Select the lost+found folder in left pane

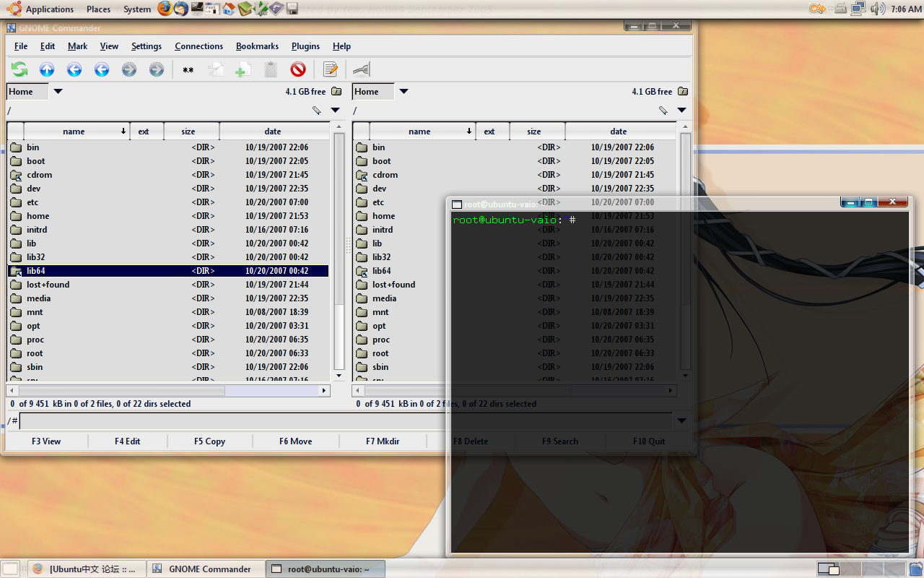168,285
